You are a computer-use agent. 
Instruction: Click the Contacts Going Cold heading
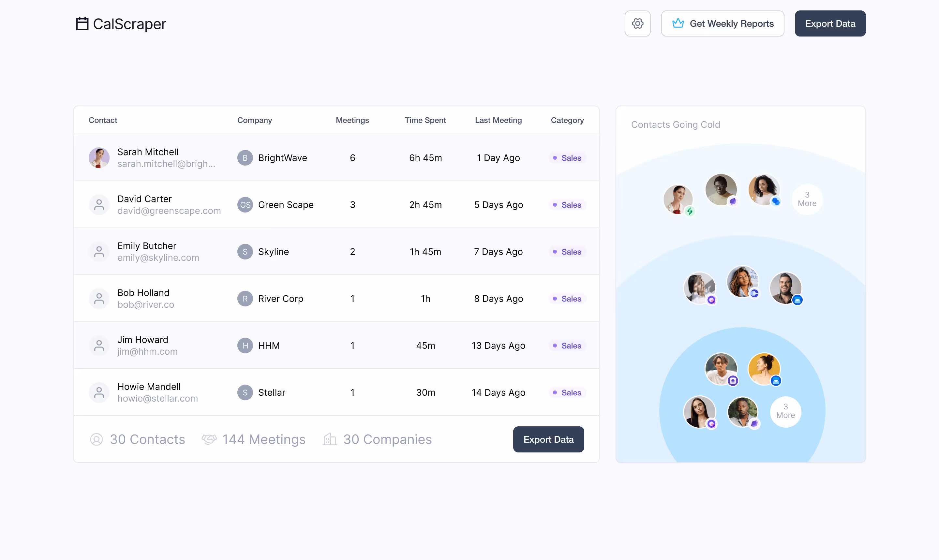pyautogui.click(x=676, y=125)
